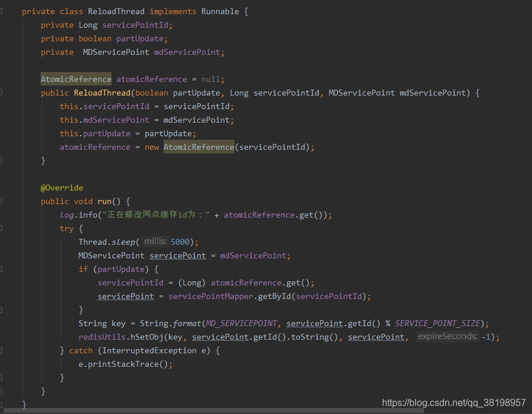Click this.mdServicePoint in the constructor
Viewport: 532px width, 414px height.
(105, 120)
